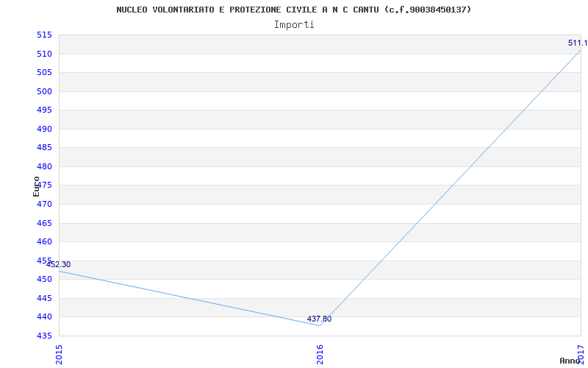This screenshot has width=588, height=368.
Task: Click the 'Importi' subtitle
Action: click(x=294, y=25)
